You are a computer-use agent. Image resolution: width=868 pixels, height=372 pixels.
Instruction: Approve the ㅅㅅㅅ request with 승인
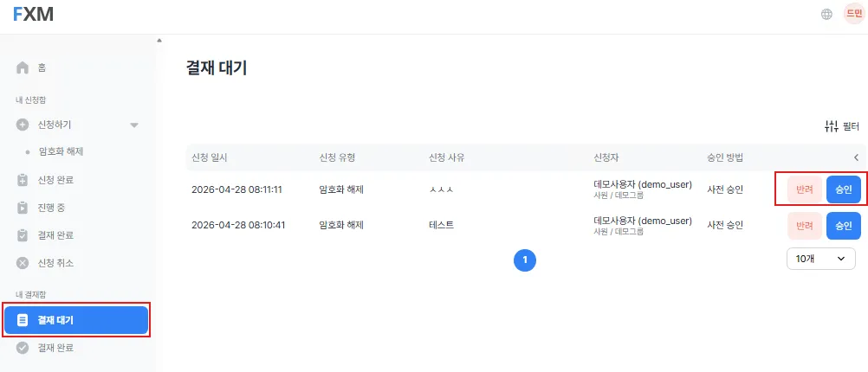pos(844,189)
